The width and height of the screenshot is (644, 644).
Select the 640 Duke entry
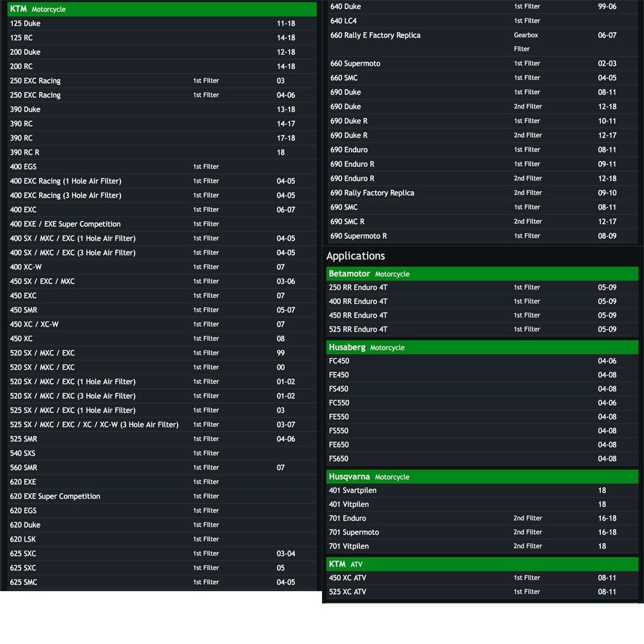[482, 6]
